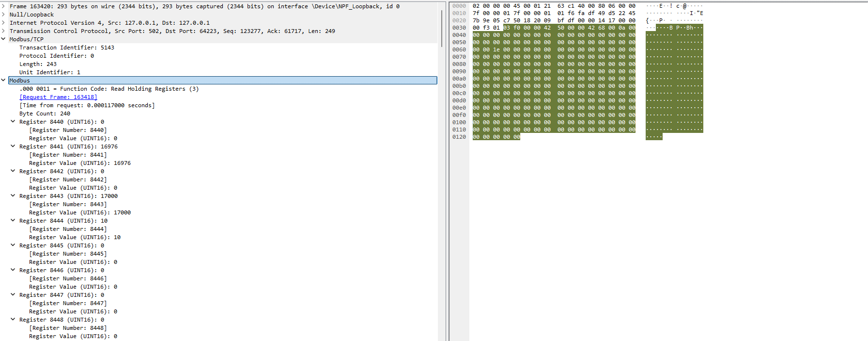868x341 pixels.
Task: Select the Transaction Identifier: 5143 field
Action: pyautogui.click(x=67, y=48)
